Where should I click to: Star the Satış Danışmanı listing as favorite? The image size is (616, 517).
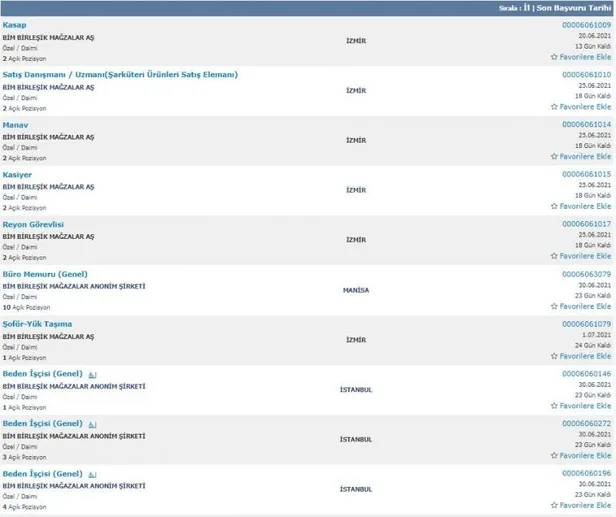tap(553, 107)
